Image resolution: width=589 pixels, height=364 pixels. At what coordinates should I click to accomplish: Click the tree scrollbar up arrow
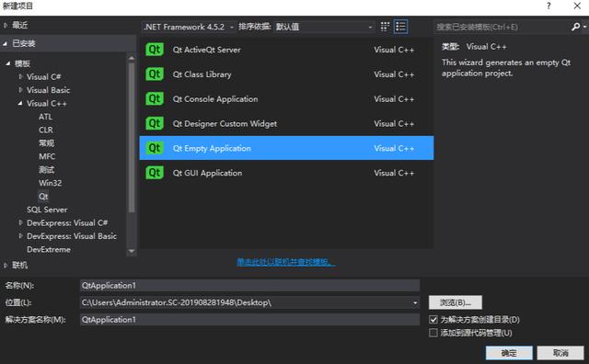(132, 58)
